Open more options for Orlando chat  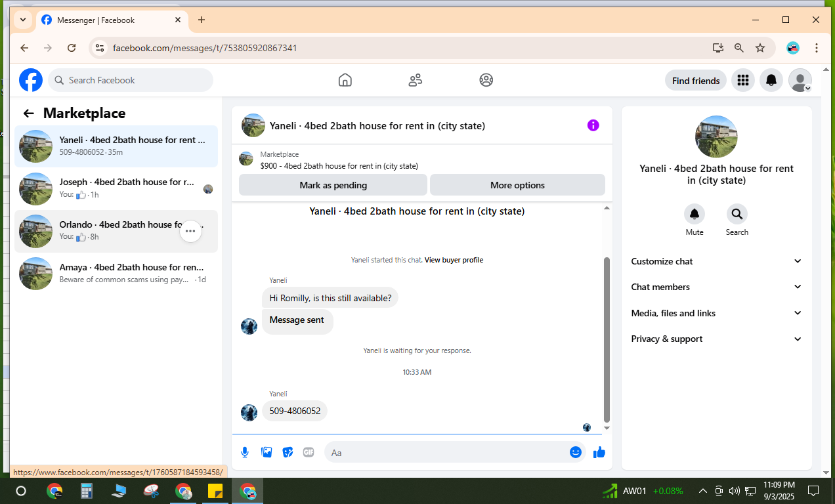point(190,231)
